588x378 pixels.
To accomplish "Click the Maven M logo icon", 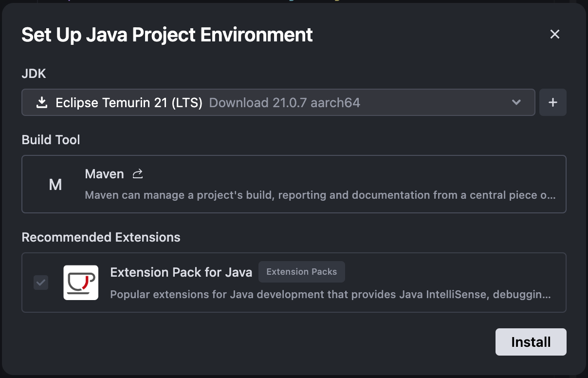I will [x=55, y=184].
